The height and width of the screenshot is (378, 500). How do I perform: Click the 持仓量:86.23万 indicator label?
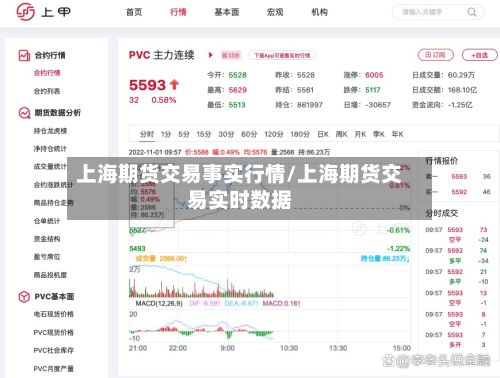click(x=385, y=259)
